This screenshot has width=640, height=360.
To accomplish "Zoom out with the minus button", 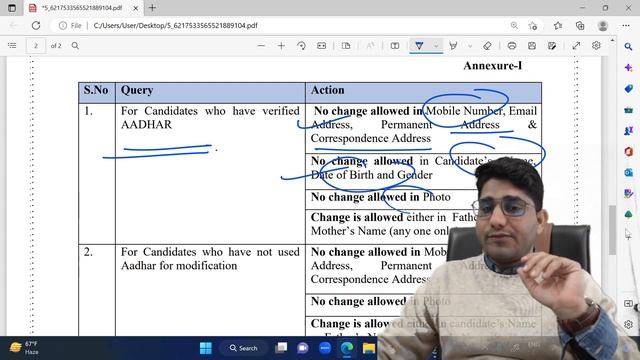I will [261, 46].
